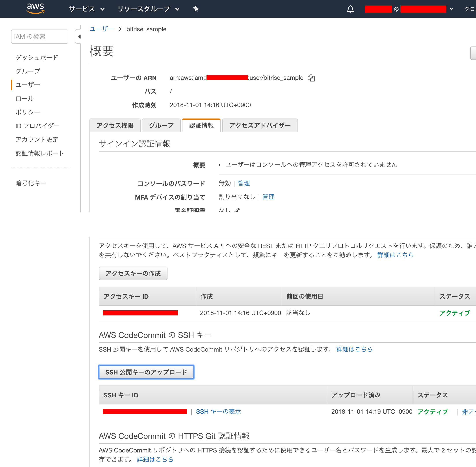
Task: Click the アクセスキーの作成 button
Action: [133, 273]
